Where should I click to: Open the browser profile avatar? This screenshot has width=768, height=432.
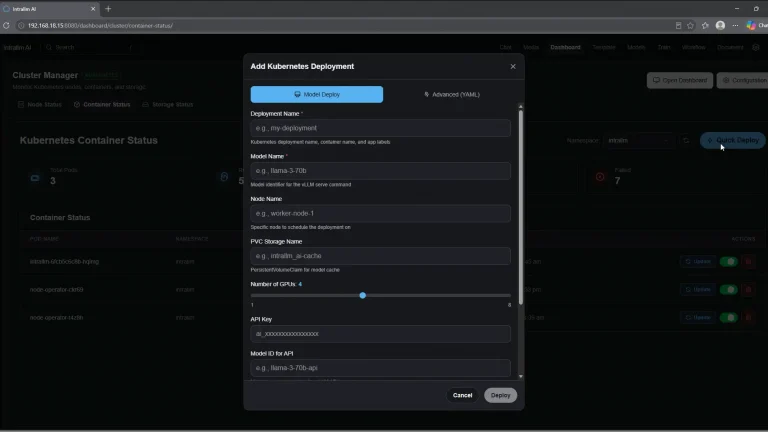pyautogui.click(x=720, y=25)
